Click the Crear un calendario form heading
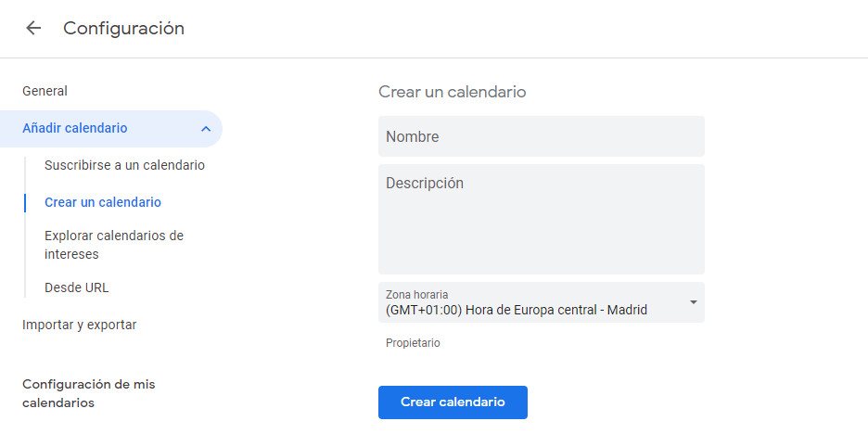 point(453,92)
